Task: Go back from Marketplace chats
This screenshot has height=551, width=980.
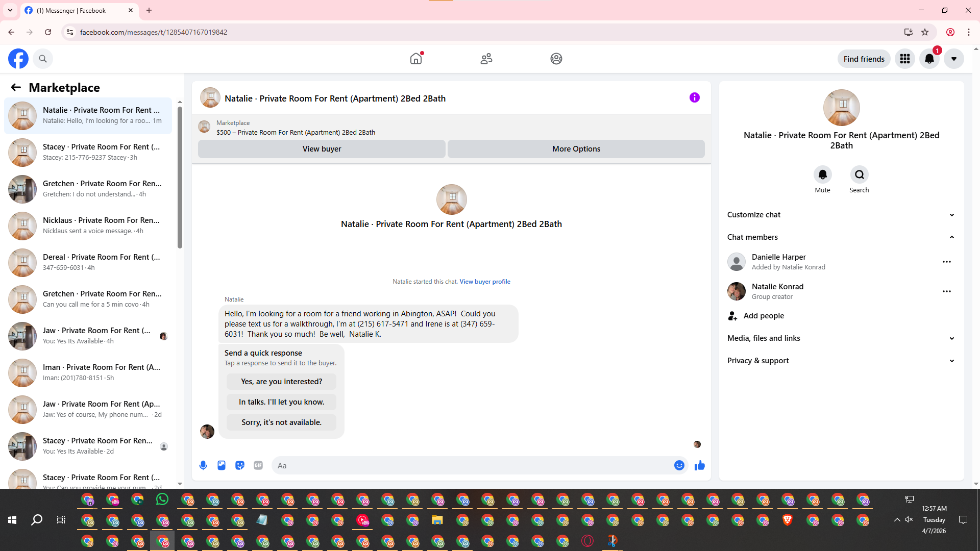Action: (x=16, y=87)
